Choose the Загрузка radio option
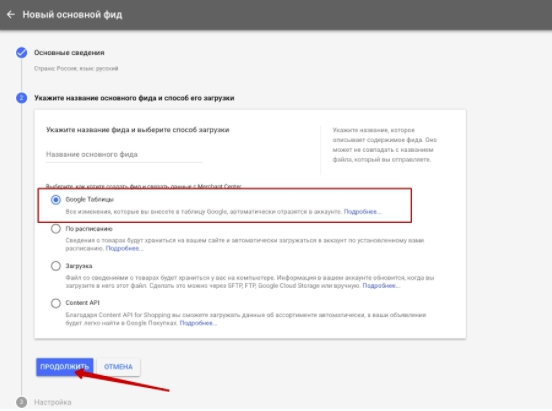The height and width of the screenshot is (411, 552). 56,266
